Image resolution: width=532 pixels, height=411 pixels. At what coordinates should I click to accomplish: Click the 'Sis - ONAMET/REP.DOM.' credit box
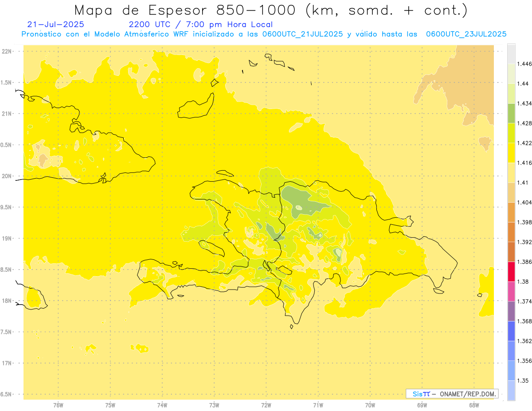coord(452,394)
